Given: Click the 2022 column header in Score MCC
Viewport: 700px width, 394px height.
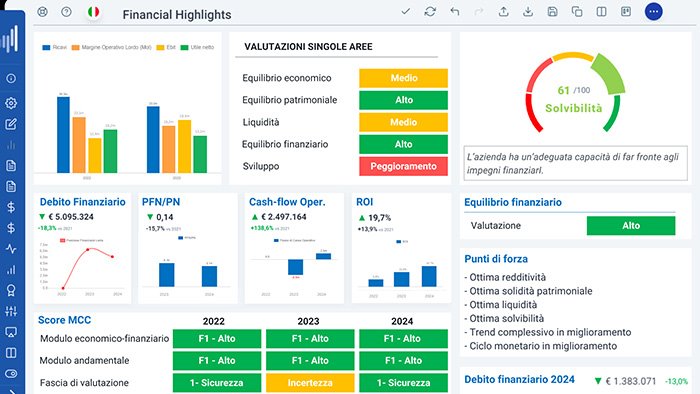Looking at the screenshot, I should coord(213,321).
